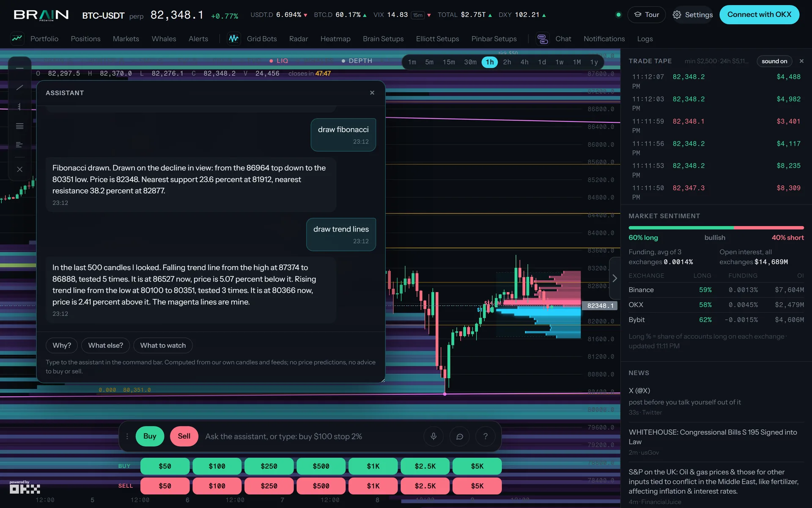Switch chart timeframe to 1d

click(542, 62)
